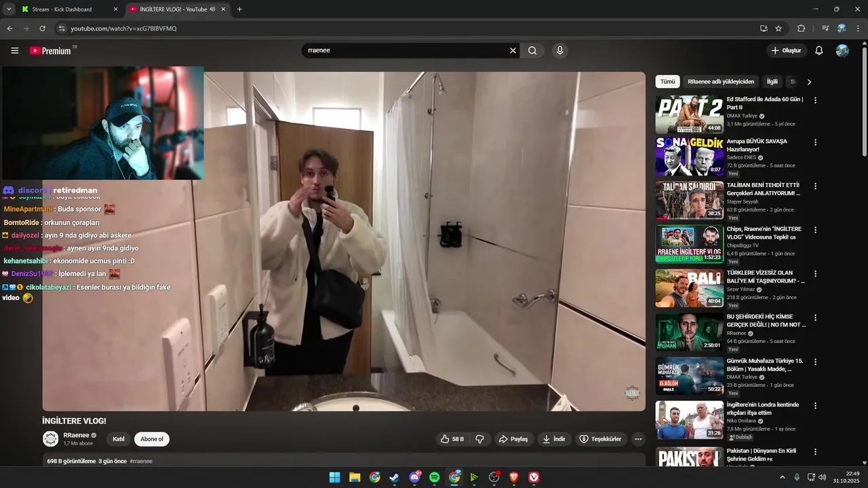
Task: Open options for Chips, Rraene'nin video
Action: point(815,230)
